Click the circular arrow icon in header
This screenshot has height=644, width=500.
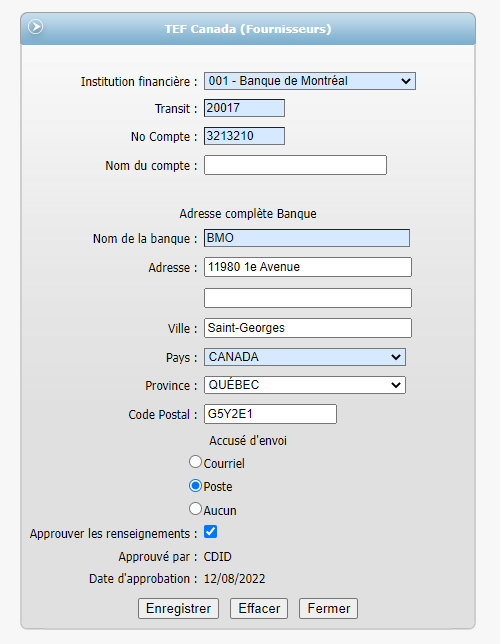click(x=36, y=27)
